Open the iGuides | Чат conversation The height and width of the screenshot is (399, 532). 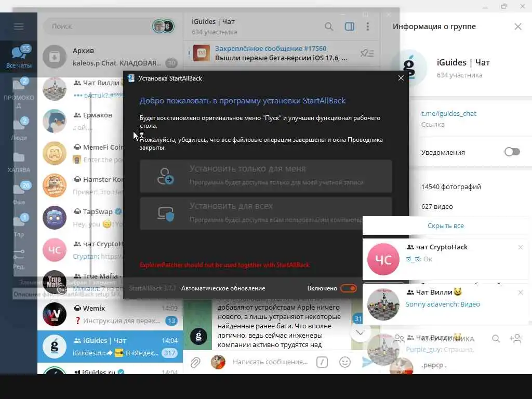[x=110, y=347]
